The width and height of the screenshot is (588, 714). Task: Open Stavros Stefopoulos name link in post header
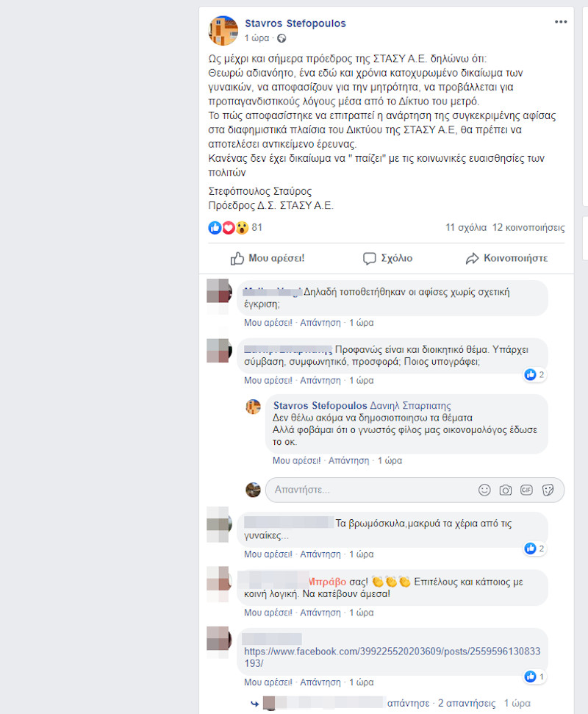coord(295,24)
